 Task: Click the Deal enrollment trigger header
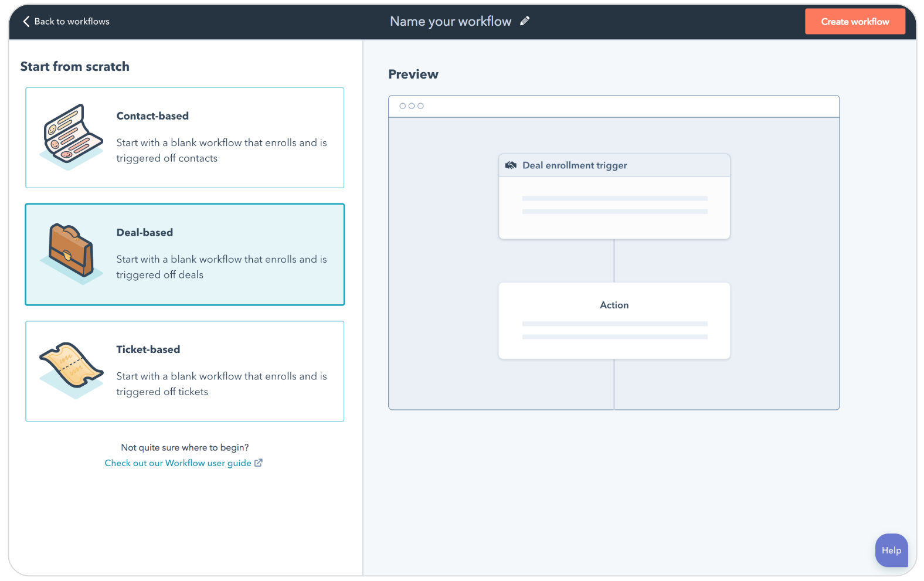pos(575,165)
